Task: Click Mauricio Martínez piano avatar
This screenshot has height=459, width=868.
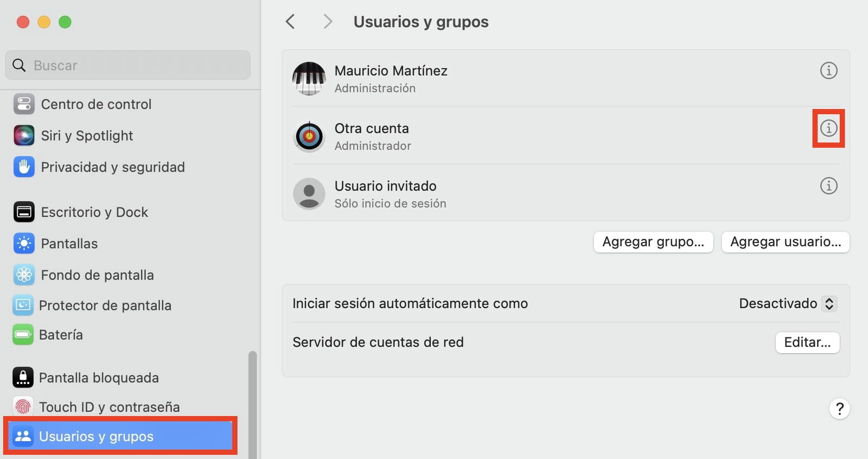Action: click(x=309, y=78)
